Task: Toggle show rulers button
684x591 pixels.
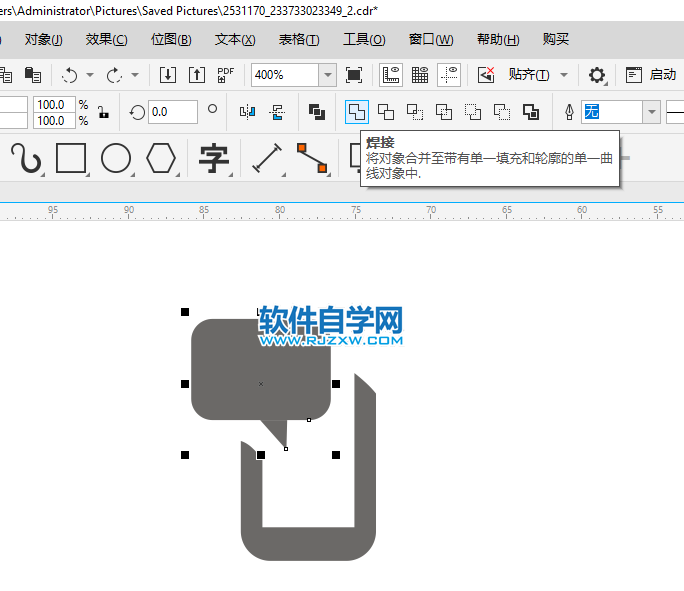Action: (x=391, y=75)
